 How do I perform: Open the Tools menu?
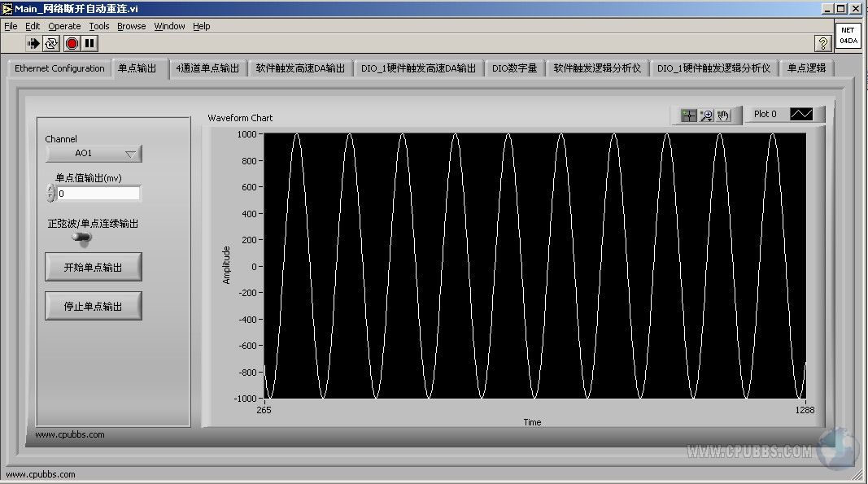(x=99, y=26)
